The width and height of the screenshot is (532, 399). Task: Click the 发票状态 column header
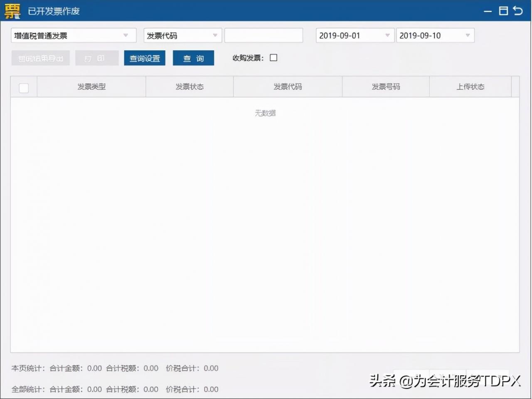[x=189, y=87]
